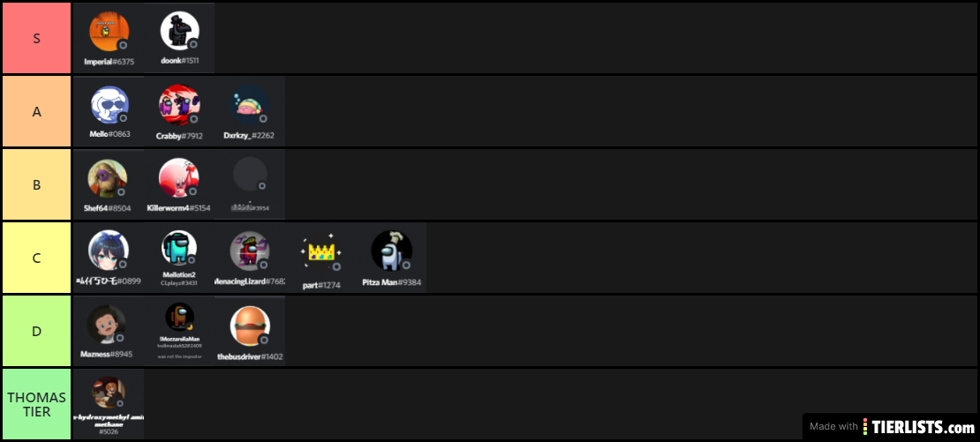Image resolution: width=980 pixels, height=442 pixels.
Task: Click the S tier red label
Action: [x=36, y=38]
